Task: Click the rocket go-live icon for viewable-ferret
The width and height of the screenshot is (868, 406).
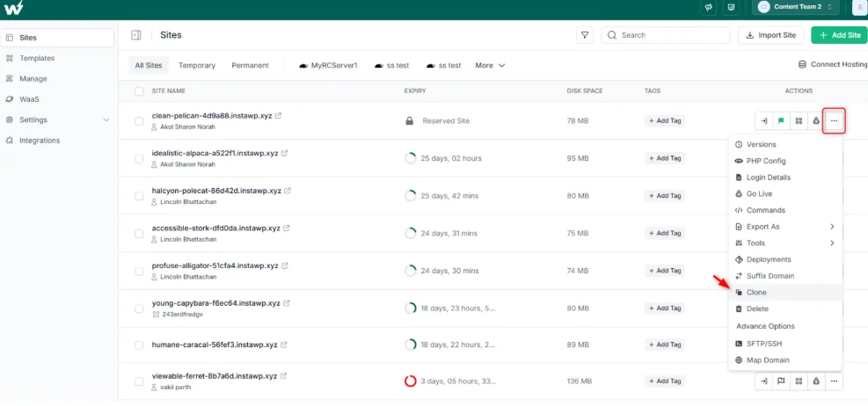Action: point(816,381)
